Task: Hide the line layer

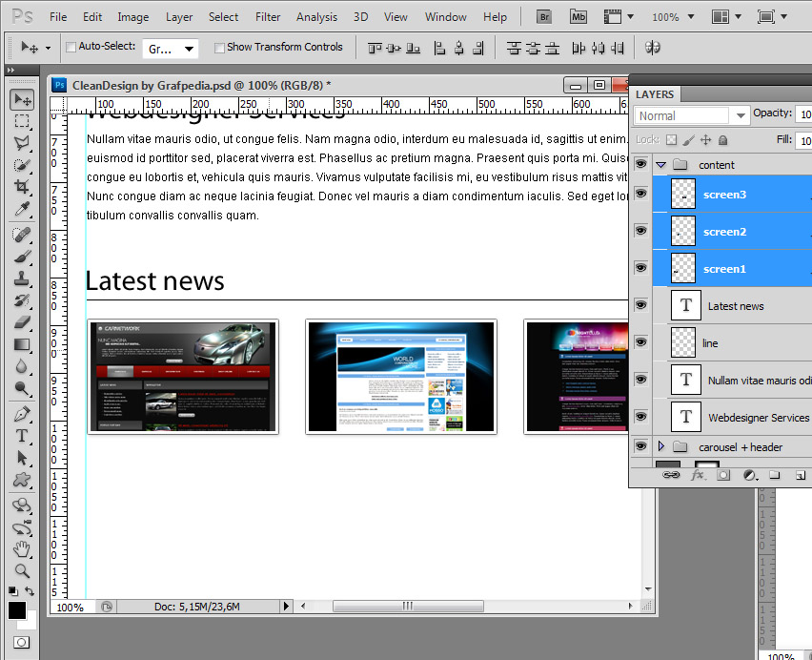Action: coord(641,342)
